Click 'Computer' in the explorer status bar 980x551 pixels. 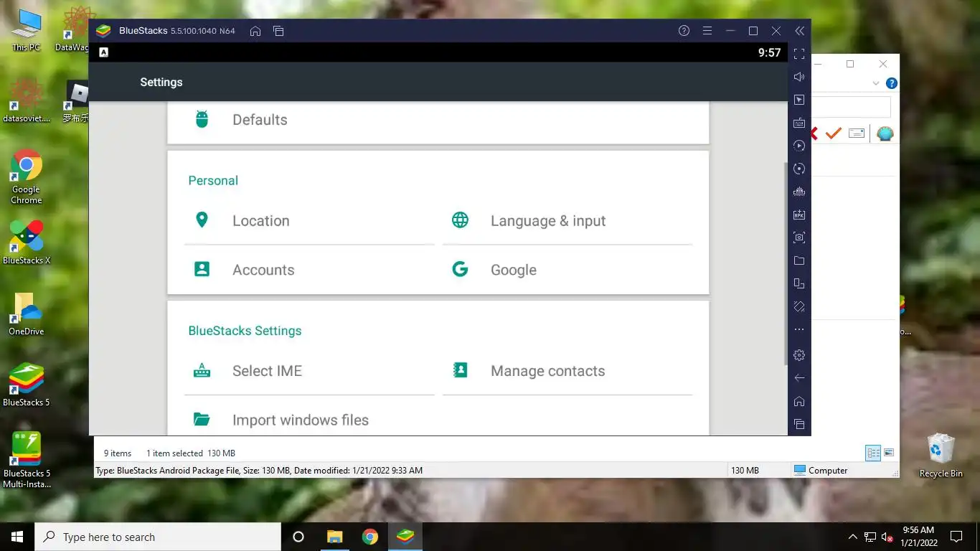pos(821,471)
